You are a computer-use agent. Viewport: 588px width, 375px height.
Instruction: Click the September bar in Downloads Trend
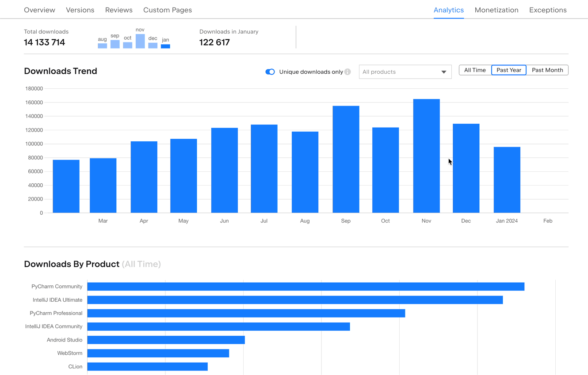pyautogui.click(x=346, y=159)
